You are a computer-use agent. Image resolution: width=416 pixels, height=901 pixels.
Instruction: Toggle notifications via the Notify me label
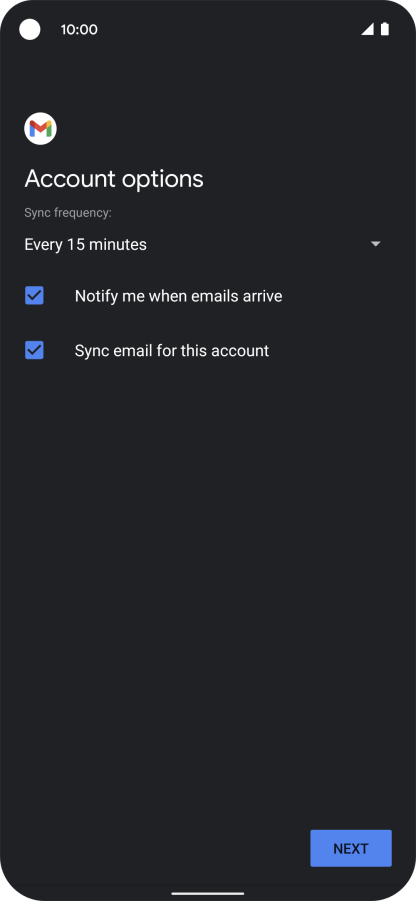point(178,296)
